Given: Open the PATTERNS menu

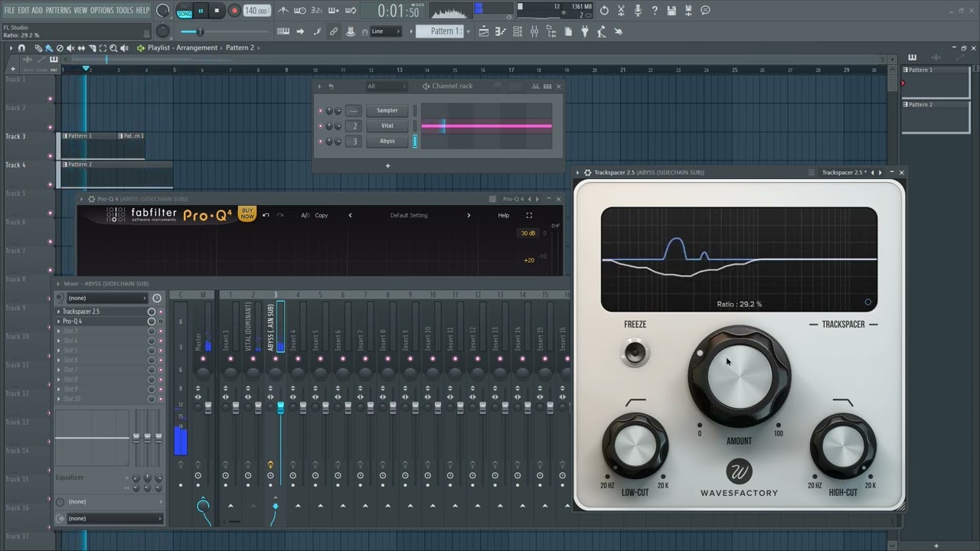Looking at the screenshot, I should tap(58, 10).
